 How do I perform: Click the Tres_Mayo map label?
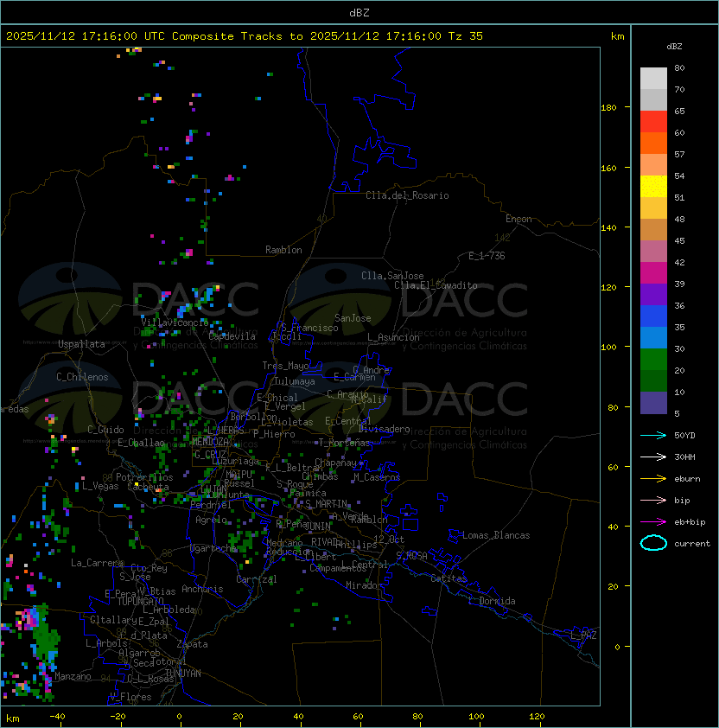click(285, 366)
